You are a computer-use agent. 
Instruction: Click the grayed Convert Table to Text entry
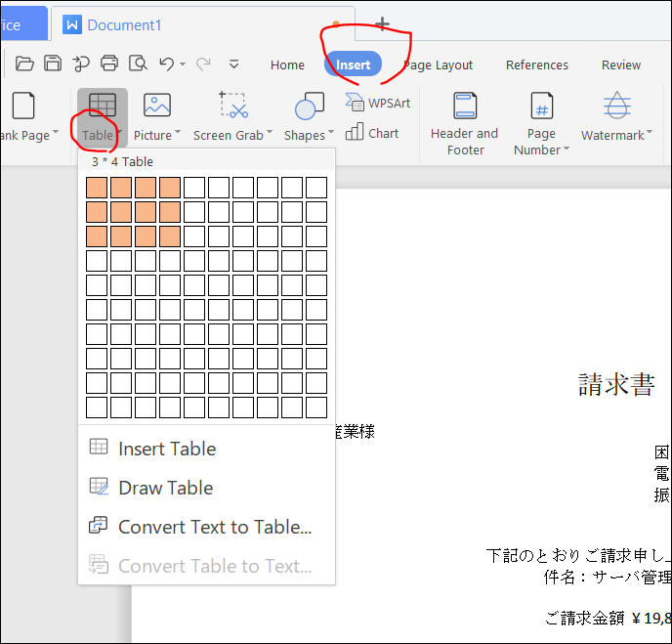coord(206,566)
